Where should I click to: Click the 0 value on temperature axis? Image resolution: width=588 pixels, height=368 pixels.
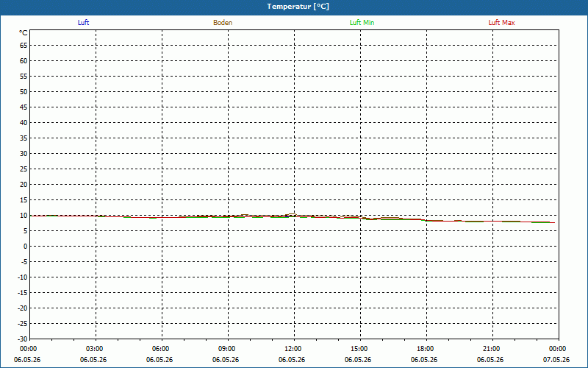click(26, 247)
